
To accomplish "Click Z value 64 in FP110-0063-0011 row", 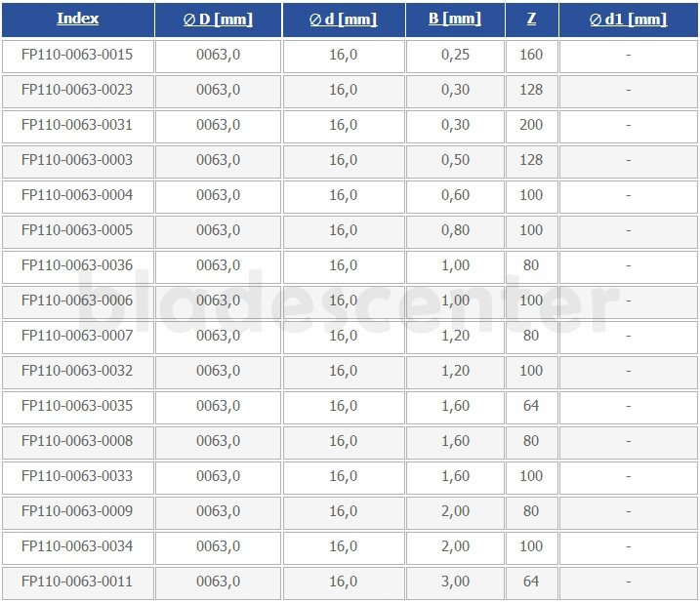I will pyautogui.click(x=531, y=582).
